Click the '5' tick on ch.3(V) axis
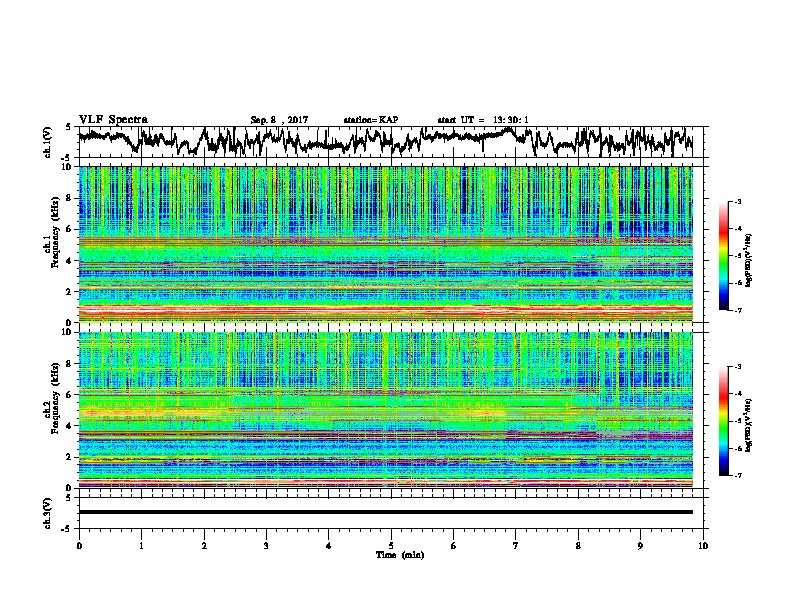Image resolution: width=792 pixels, height=612 pixels. click(68, 498)
